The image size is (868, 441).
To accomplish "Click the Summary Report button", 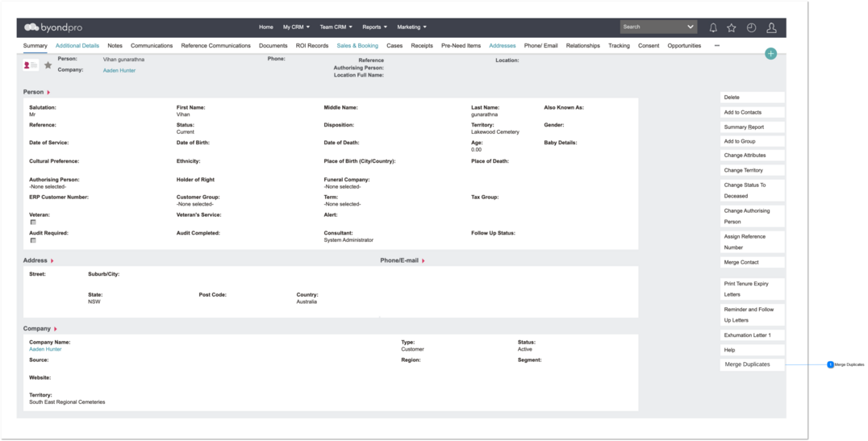I will tap(753, 127).
